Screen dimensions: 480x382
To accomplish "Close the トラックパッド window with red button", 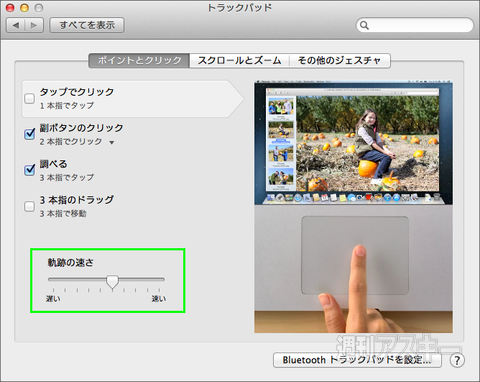I will 10,8.
